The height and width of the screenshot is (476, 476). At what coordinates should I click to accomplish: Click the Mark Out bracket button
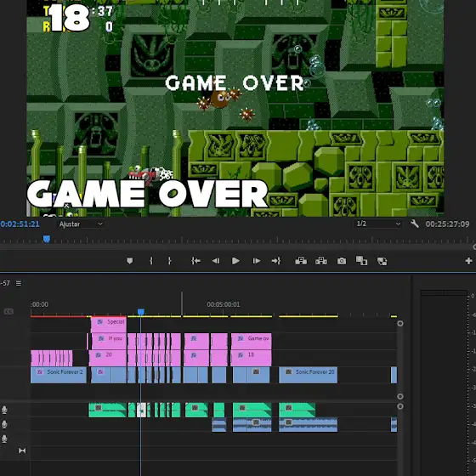coord(170,261)
